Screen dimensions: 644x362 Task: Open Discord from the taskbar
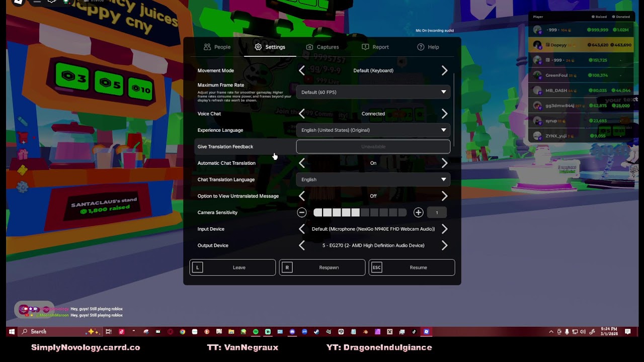[292, 332]
